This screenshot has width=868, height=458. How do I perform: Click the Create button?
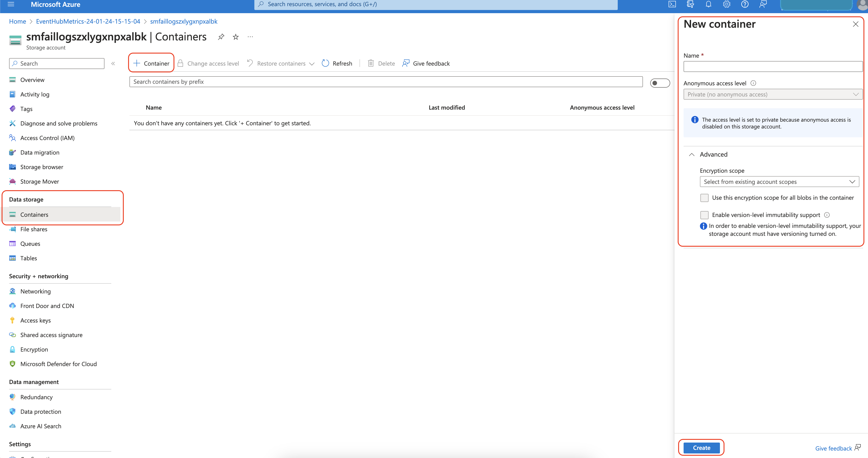click(702, 448)
